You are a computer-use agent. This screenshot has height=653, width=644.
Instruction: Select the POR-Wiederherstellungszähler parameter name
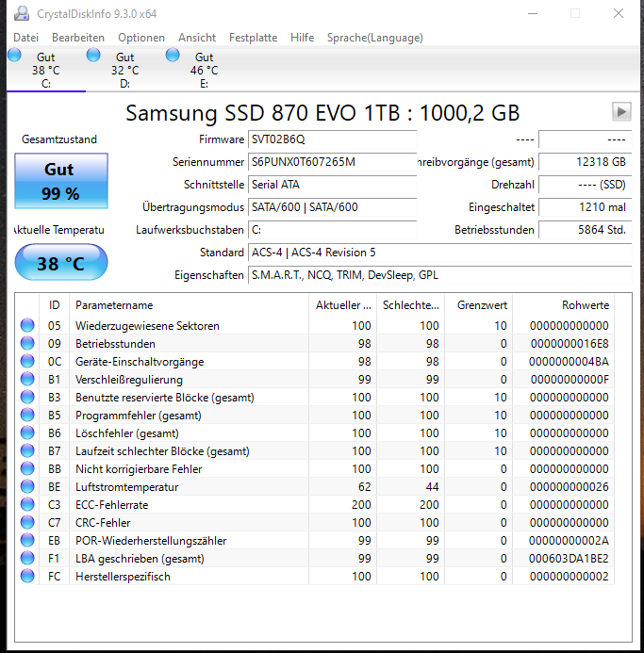click(151, 541)
